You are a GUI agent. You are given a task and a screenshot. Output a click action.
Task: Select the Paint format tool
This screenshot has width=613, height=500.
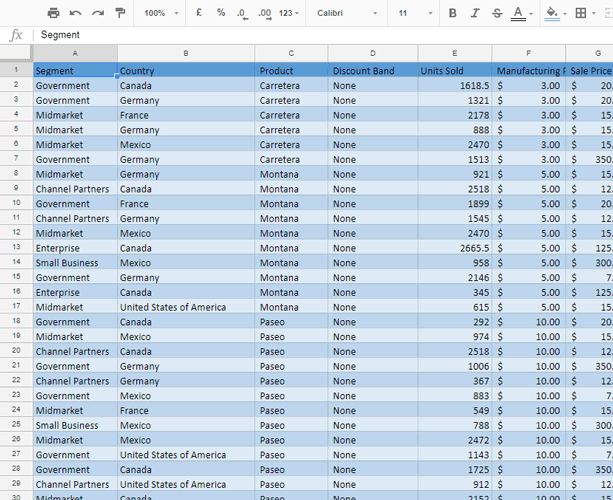120,13
